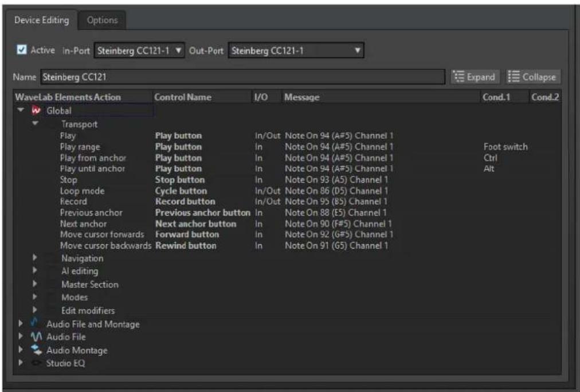Viewport: 580px width, 392px height.
Task: Click the I/O column header
Action: [x=261, y=97]
